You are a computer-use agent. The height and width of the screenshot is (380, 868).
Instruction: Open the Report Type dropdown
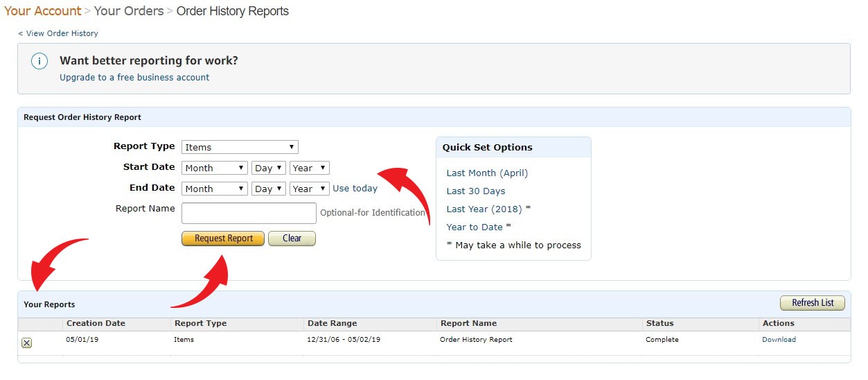pos(240,147)
